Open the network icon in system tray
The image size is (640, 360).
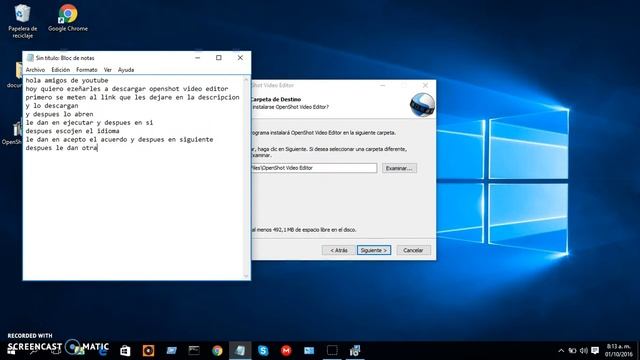click(572, 351)
